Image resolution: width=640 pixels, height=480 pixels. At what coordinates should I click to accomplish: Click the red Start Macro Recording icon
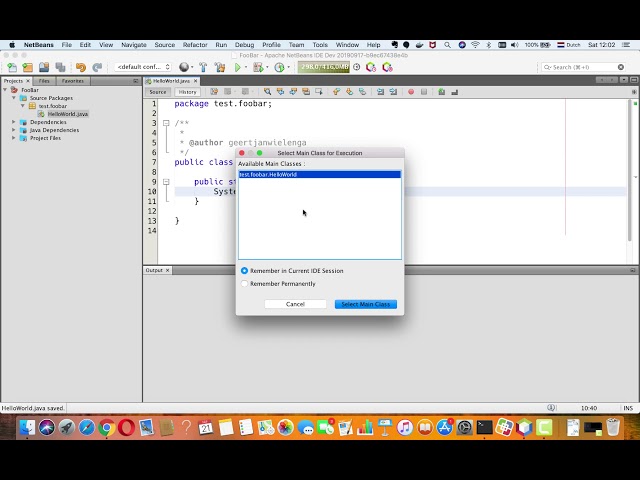[x=411, y=92]
